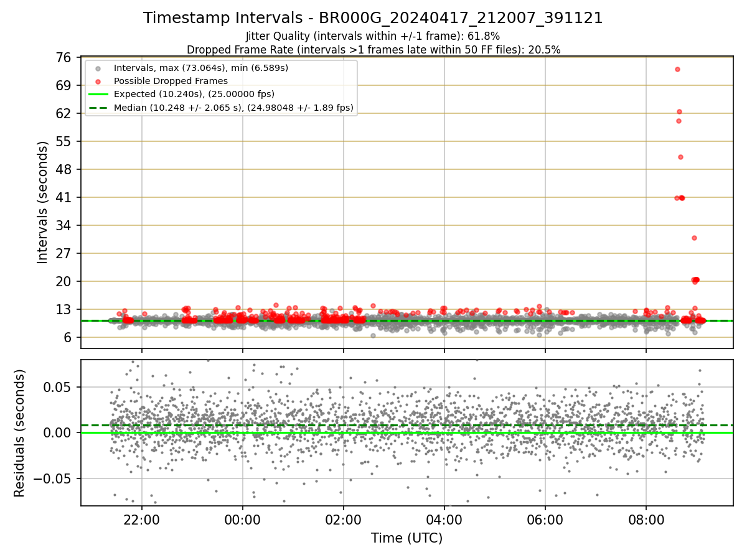Click the residuals tick label 0.05
The height and width of the screenshot is (560, 747).
click(58, 387)
